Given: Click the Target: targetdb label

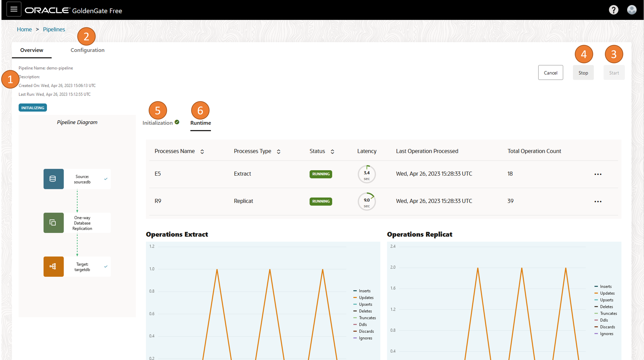Looking at the screenshot, I should [82, 267].
